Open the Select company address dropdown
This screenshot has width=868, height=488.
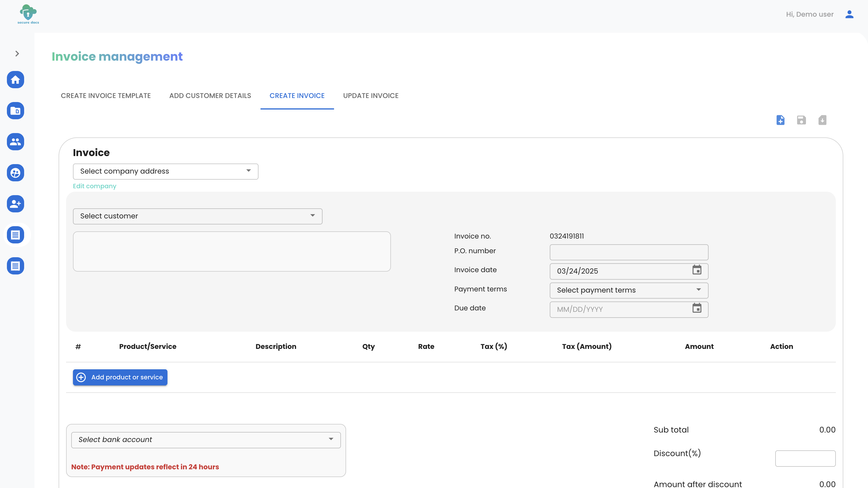coord(165,171)
